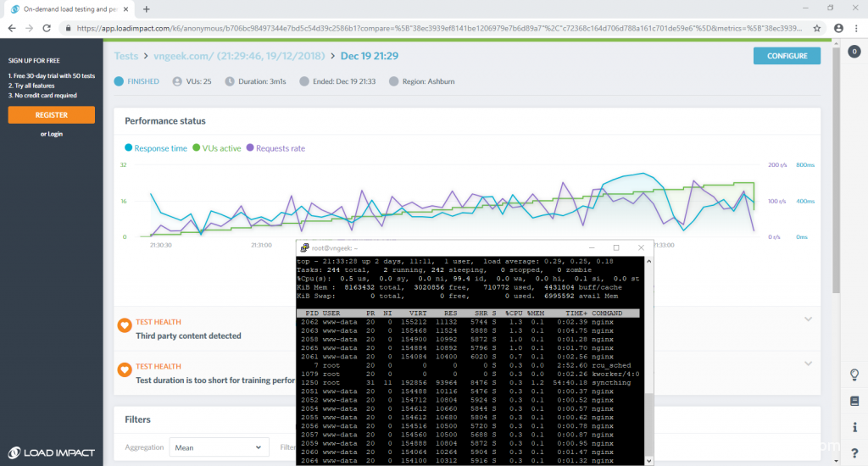Click the site padlock icon
The image size is (868, 466).
68,28
